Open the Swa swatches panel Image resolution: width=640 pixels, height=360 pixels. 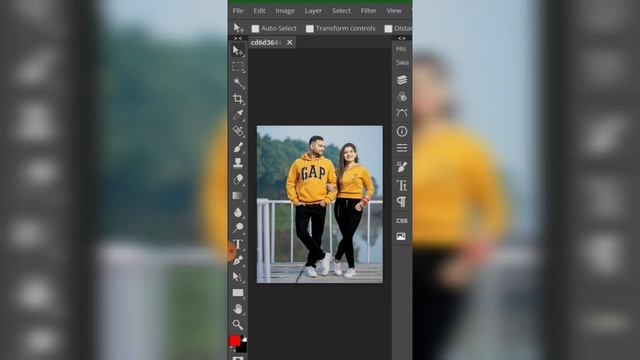point(402,63)
